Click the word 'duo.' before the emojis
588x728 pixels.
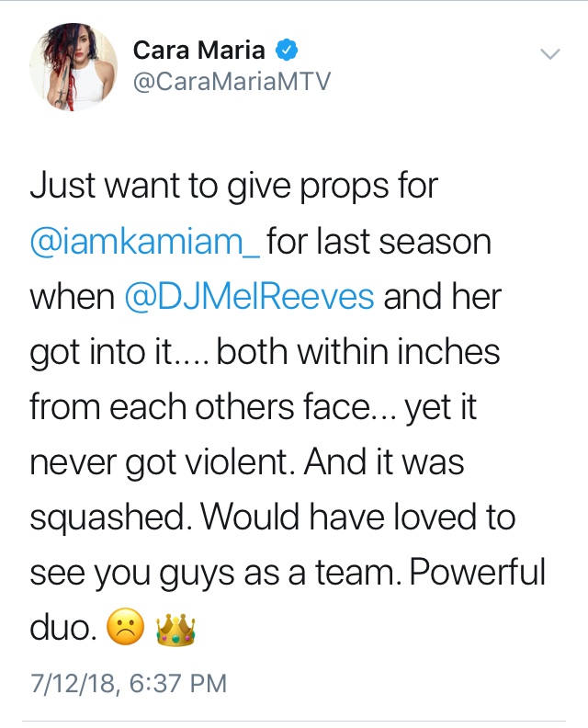pyautogui.click(x=63, y=628)
